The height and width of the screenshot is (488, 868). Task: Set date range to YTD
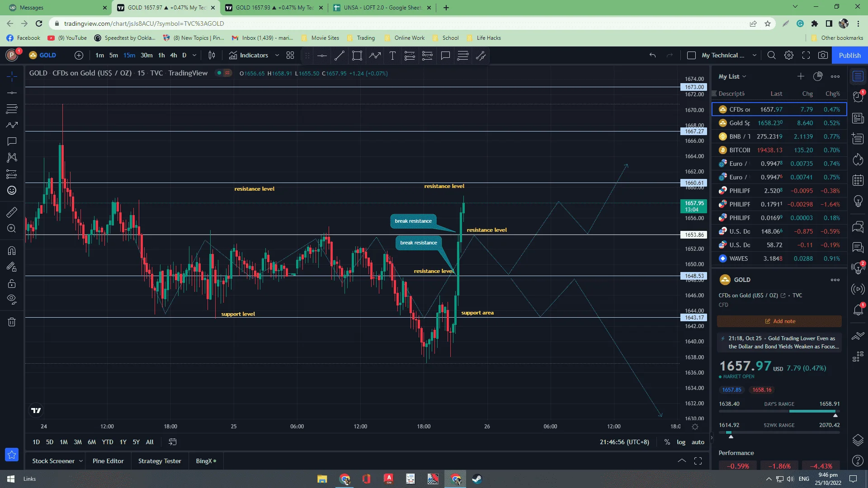tap(107, 442)
